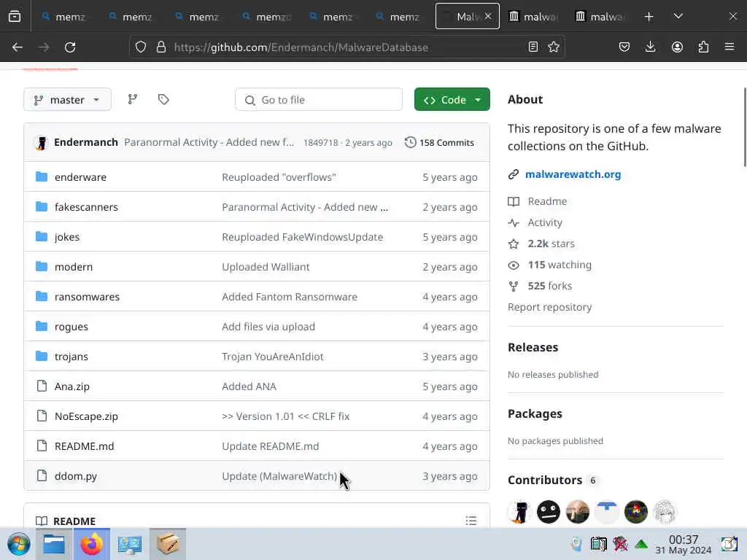Open the trojans folder
747x560 pixels.
(71, 357)
